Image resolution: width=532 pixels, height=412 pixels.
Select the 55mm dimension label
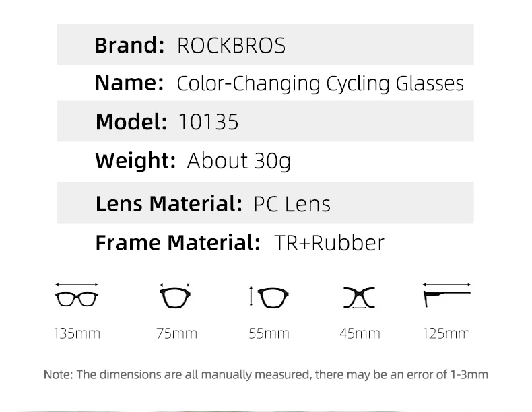[269, 333]
